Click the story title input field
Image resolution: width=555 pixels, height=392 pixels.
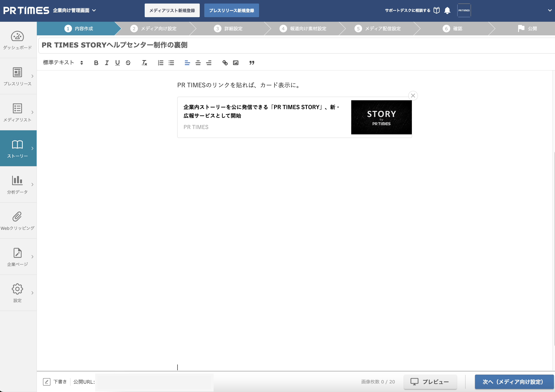pyautogui.click(x=296, y=45)
